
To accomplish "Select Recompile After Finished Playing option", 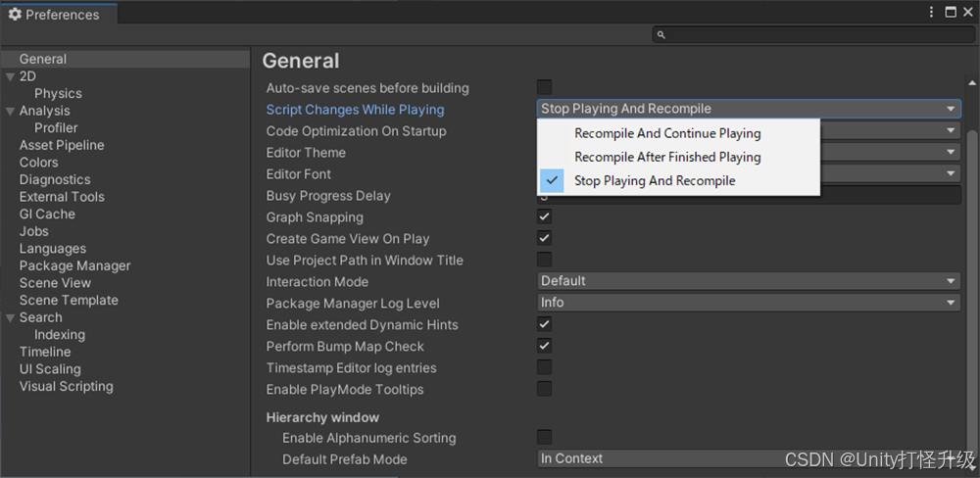I will coord(678,157).
